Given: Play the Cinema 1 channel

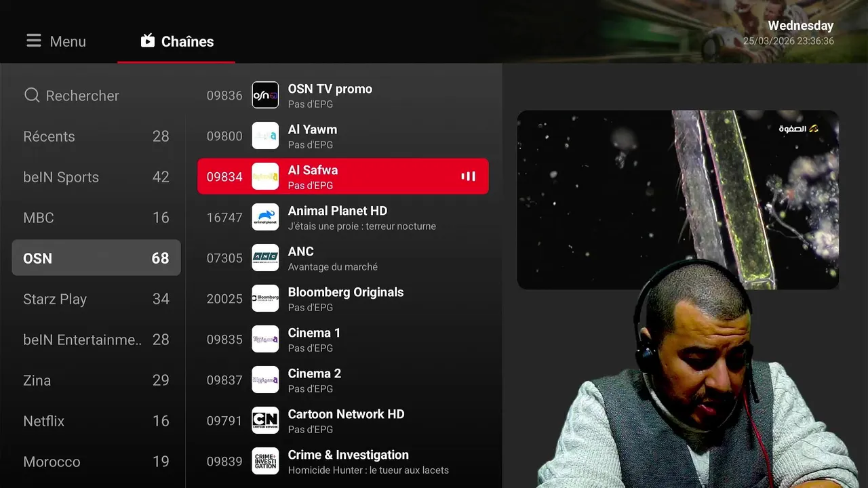Looking at the screenshot, I should click(343, 340).
